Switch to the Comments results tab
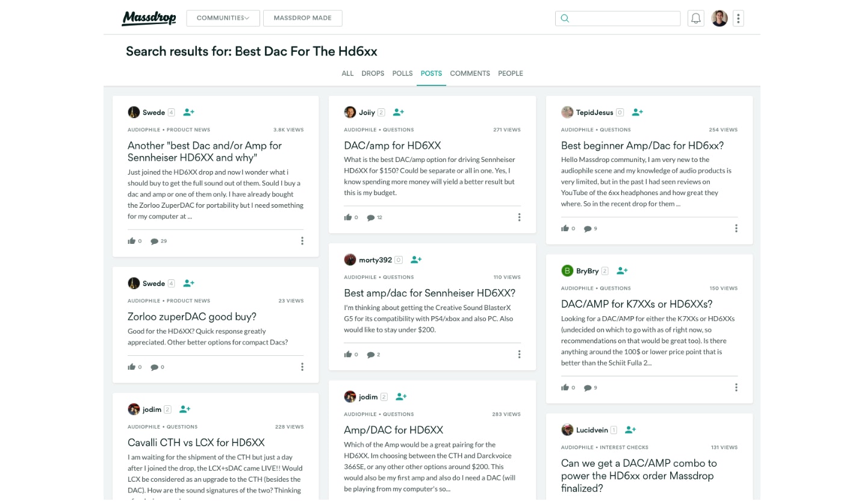This screenshot has height=504, width=858. click(x=470, y=73)
